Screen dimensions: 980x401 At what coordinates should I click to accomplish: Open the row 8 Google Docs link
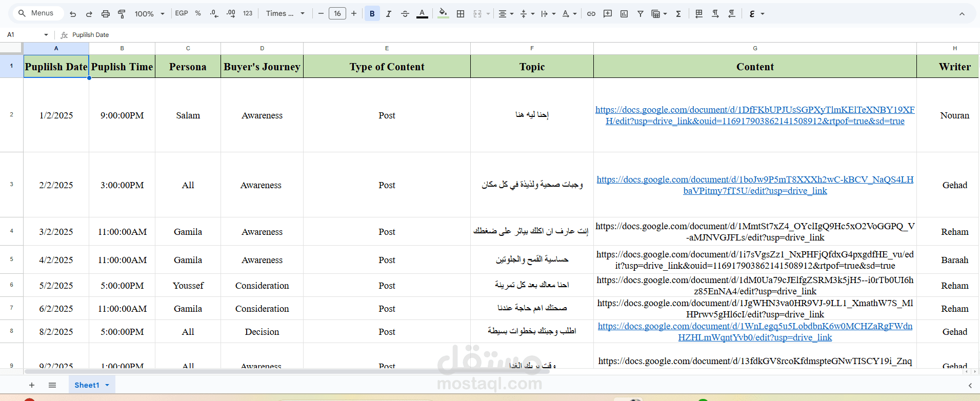coord(755,332)
